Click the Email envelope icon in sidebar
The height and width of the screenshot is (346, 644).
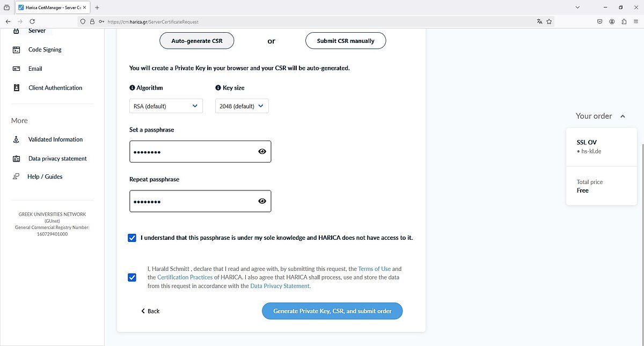pyautogui.click(x=16, y=69)
